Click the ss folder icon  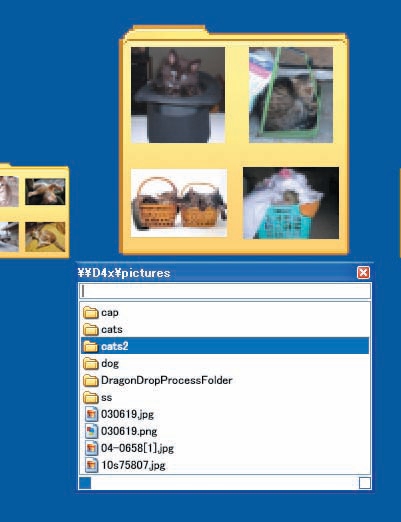[90, 397]
